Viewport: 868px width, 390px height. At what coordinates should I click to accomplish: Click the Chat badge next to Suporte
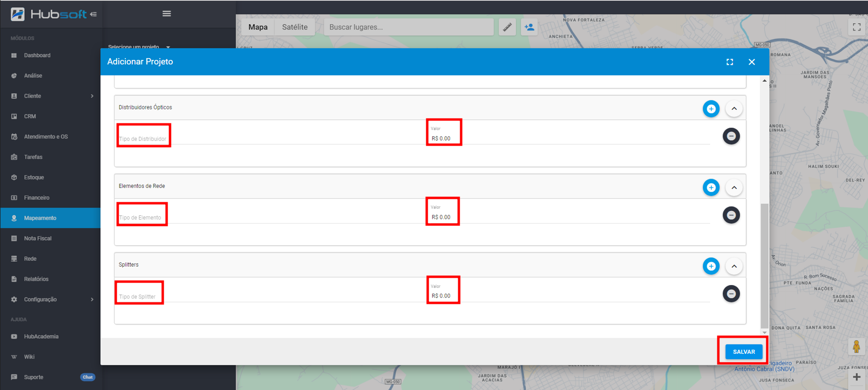tap(88, 377)
